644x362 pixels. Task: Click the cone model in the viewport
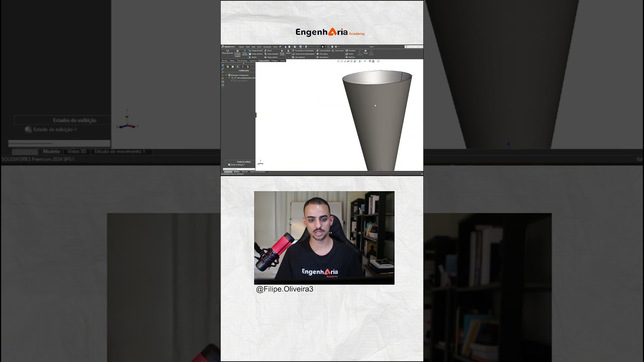click(377, 121)
